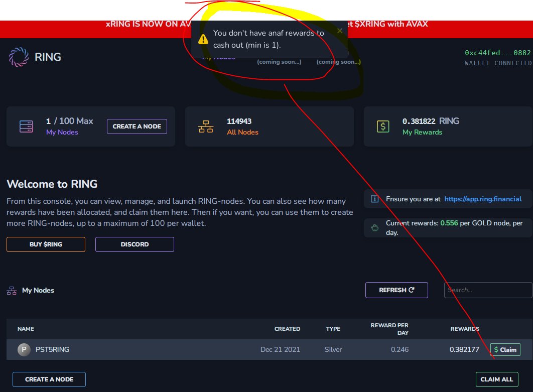Viewport: 533px width, 392px height.
Task: Click the Claim All button
Action: coord(497,379)
